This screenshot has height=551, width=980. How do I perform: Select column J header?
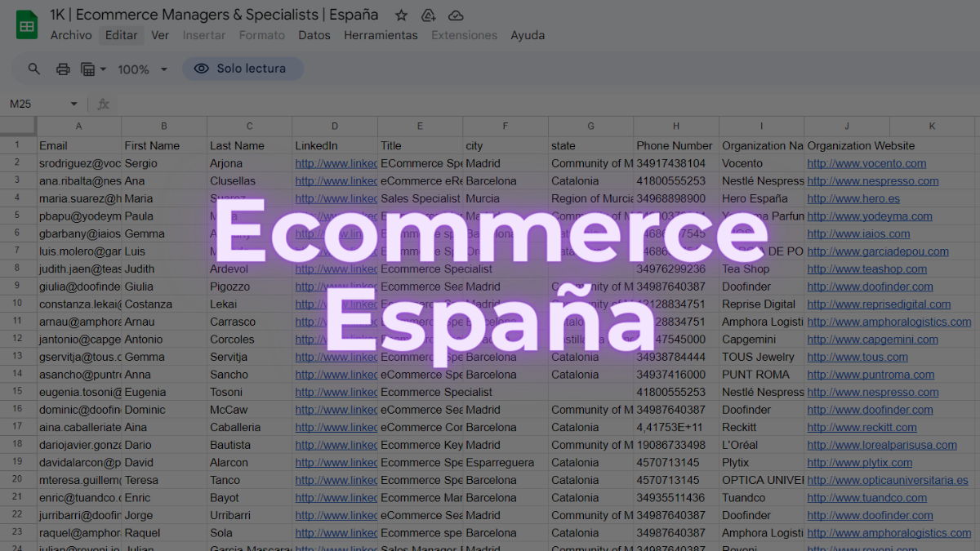click(847, 127)
